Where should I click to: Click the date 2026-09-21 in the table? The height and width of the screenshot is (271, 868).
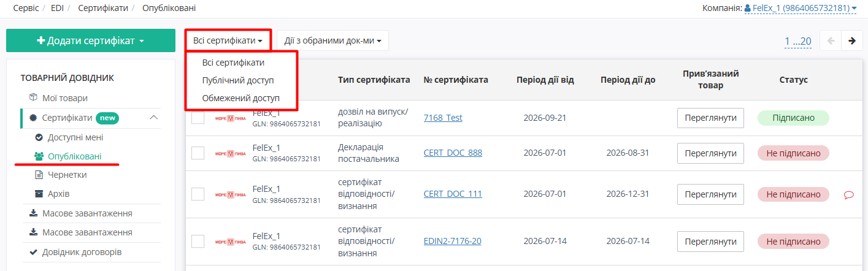(x=545, y=118)
